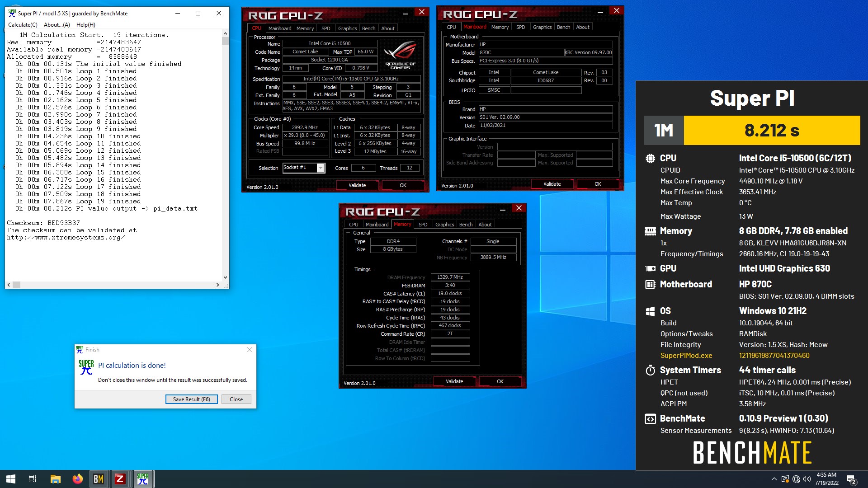Click Validate in the CPU tab window

pyautogui.click(x=357, y=185)
